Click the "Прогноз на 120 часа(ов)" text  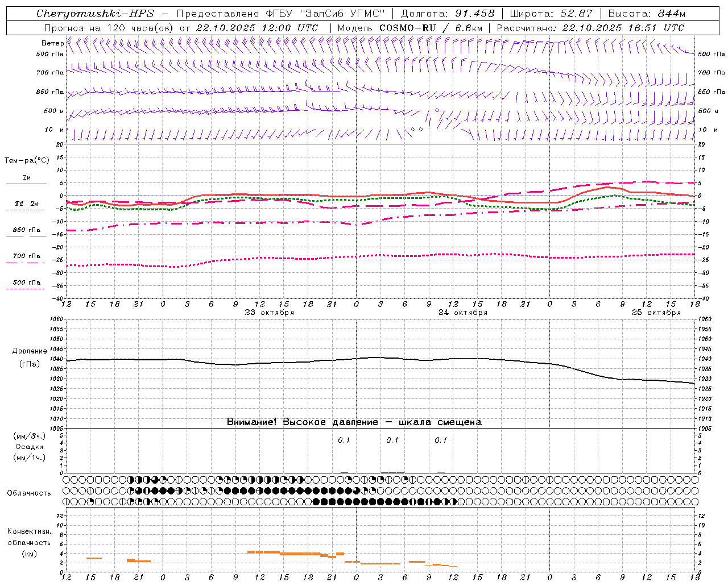coord(109,28)
